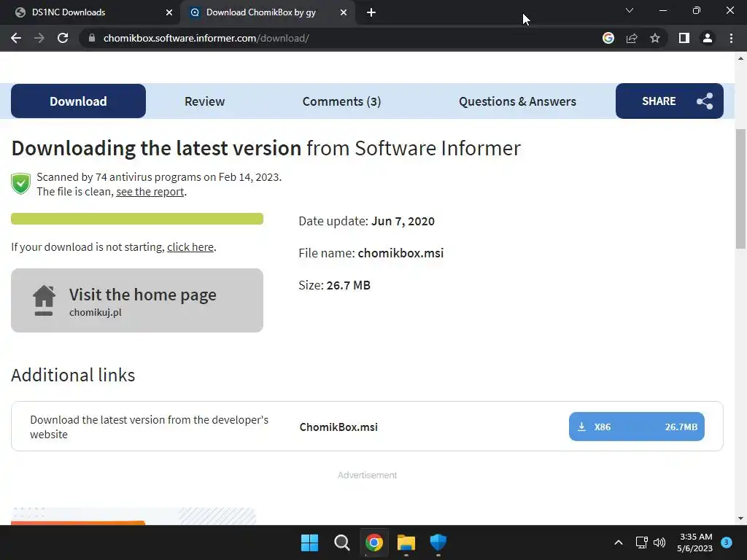
Task: Select the '26.7 MB' size text
Action: 348,285
